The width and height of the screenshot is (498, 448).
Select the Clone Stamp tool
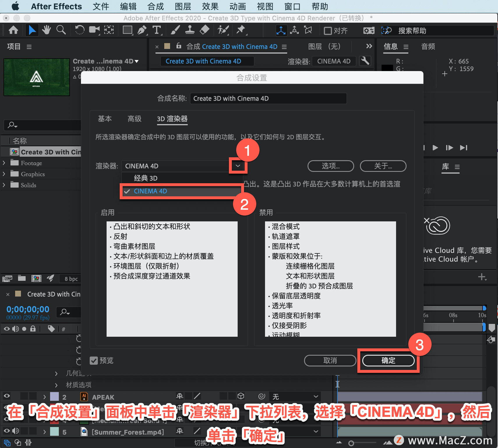[190, 30]
